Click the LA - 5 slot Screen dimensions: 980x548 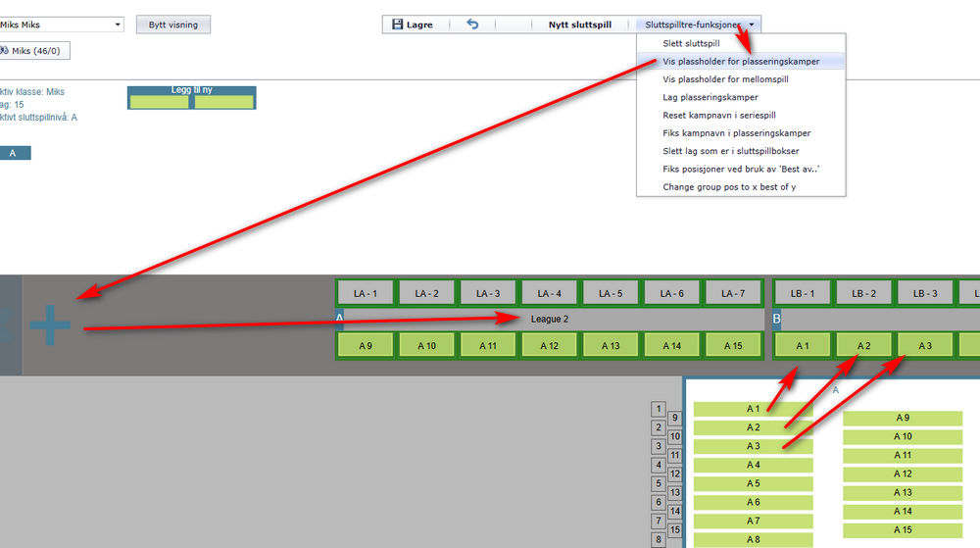pyautogui.click(x=611, y=293)
